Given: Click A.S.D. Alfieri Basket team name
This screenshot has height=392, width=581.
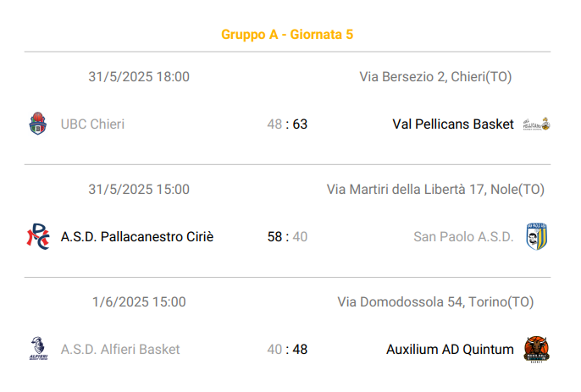Looking at the screenshot, I should pos(120,350).
